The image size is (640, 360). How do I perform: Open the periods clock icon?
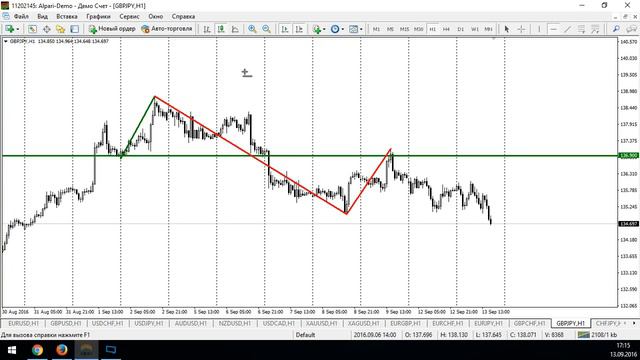335,29
